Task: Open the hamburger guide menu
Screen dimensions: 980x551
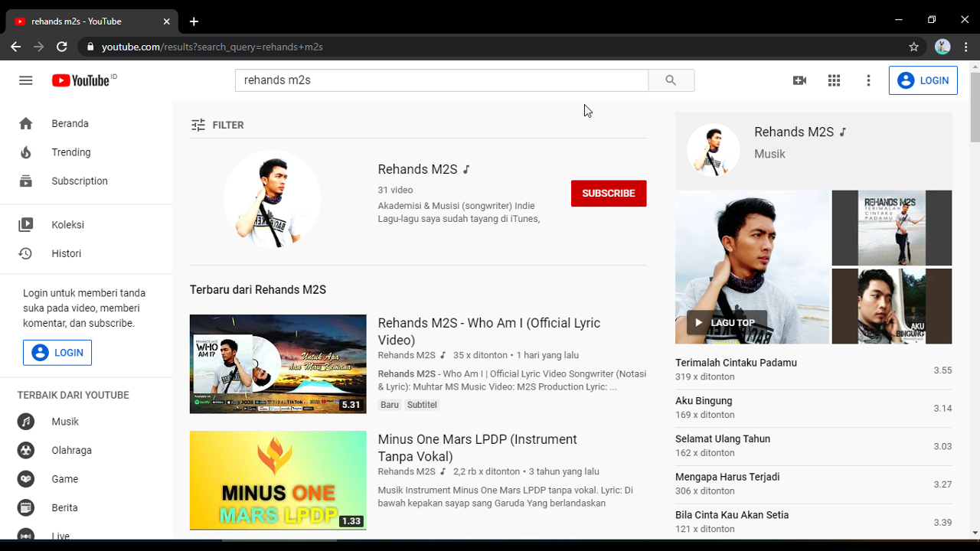Action: click(26, 80)
